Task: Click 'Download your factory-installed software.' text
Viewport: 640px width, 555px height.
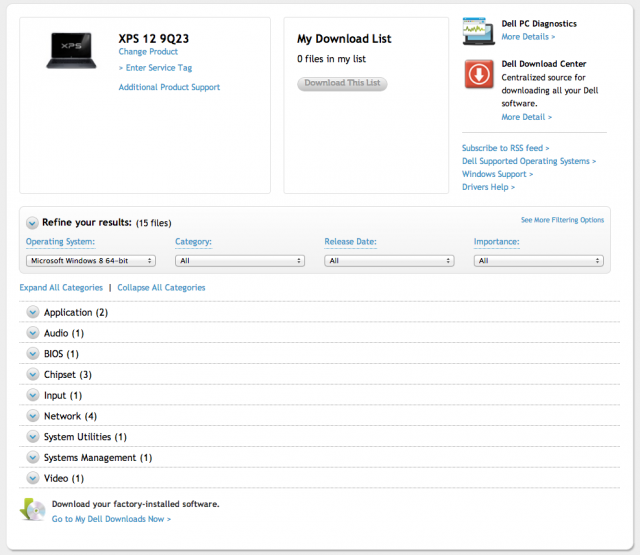Action: pyautogui.click(x=136, y=504)
